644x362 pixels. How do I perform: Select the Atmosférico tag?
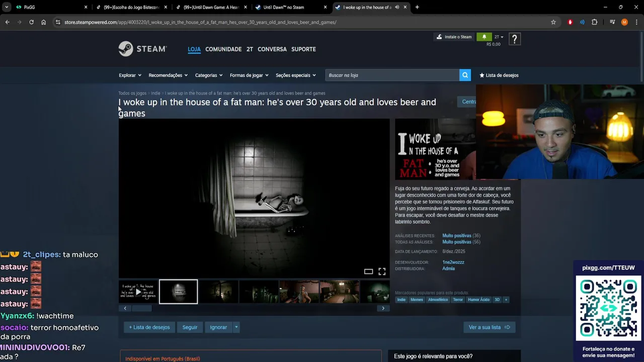click(438, 300)
